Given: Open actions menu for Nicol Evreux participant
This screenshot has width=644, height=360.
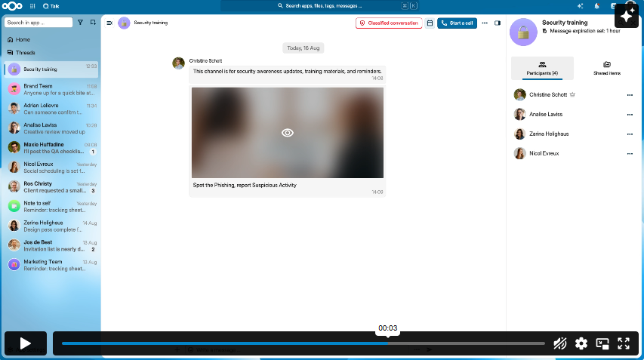Looking at the screenshot, I should (x=630, y=153).
